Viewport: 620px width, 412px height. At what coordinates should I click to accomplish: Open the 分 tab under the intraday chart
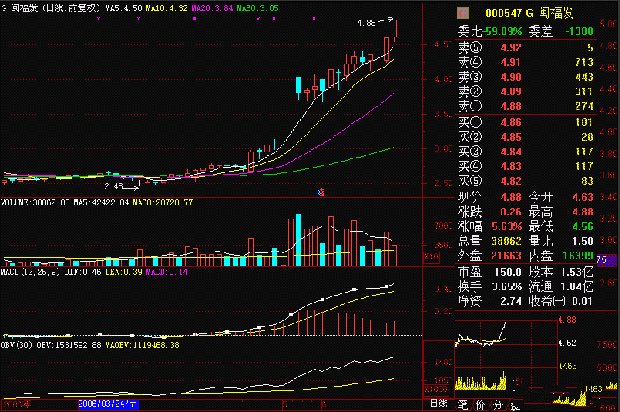click(497, 404)
